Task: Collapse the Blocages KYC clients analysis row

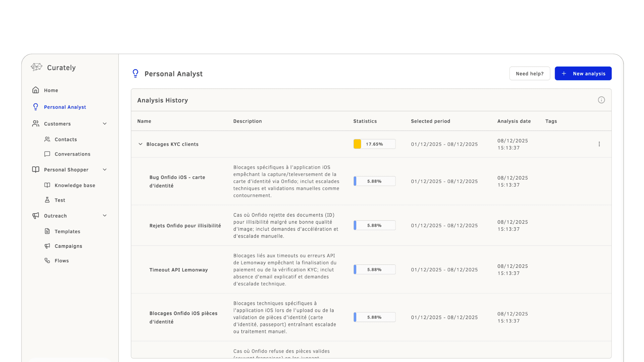Action: click(140, 144)
